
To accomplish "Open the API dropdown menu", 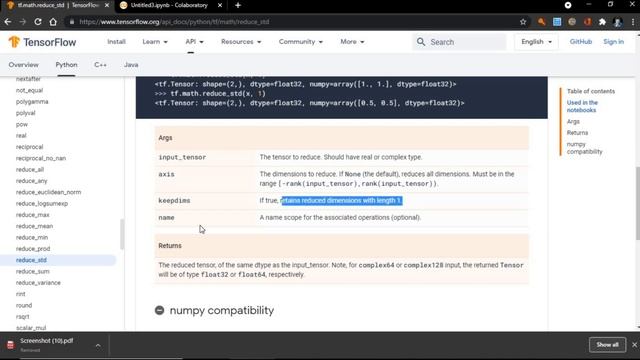I will point(194,42).
